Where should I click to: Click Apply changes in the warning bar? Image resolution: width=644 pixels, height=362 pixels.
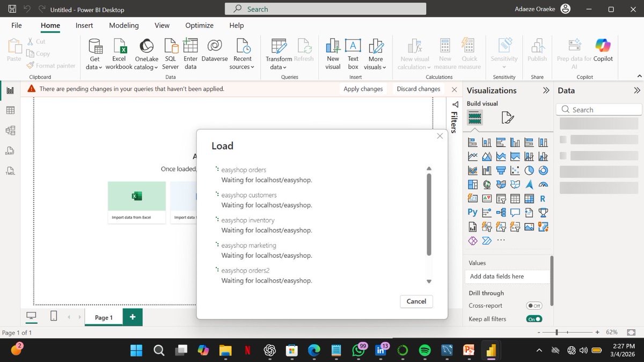[x=363, y=89]
